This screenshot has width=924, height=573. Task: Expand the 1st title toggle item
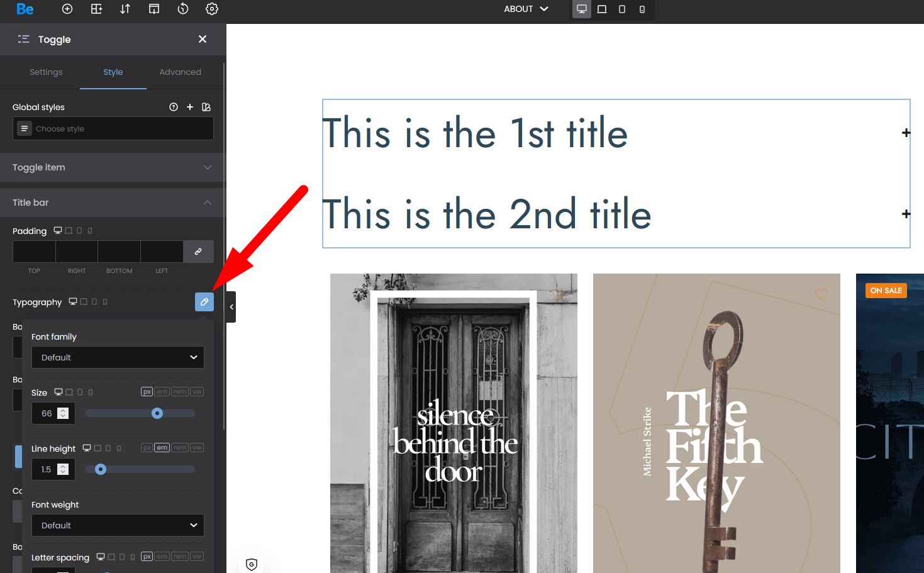click(x=906, y=133)
